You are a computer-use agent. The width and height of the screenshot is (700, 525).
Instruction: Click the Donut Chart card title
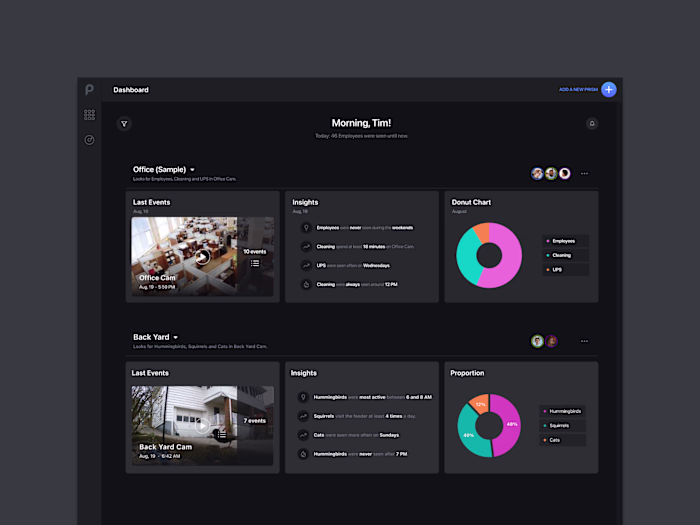(471, 202)
